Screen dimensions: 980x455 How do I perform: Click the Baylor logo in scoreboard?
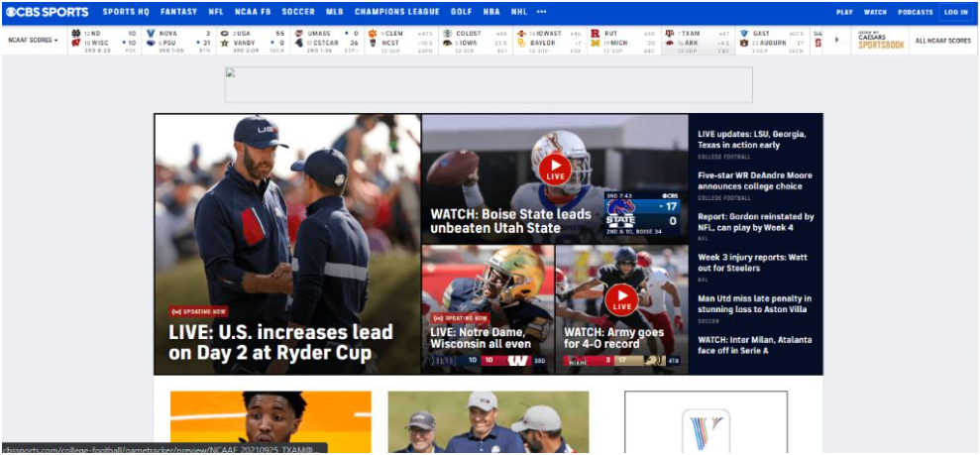(521, 44)
